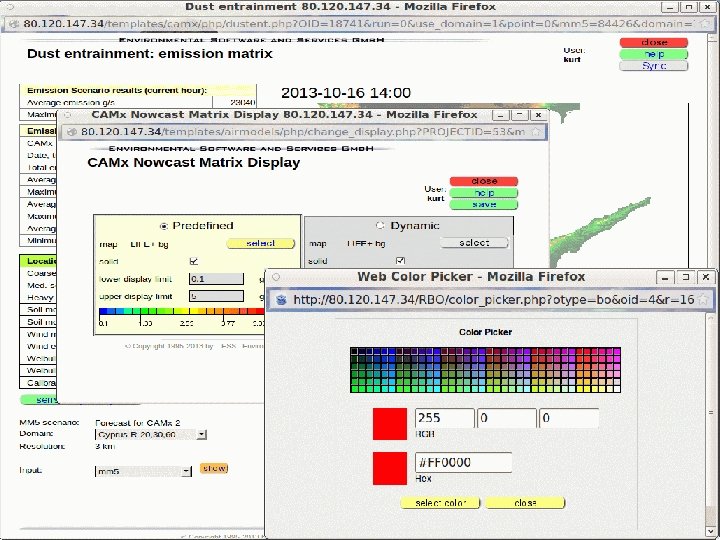
Task: Click yellow close button in Color Picker page
Action: coord(525,503)
